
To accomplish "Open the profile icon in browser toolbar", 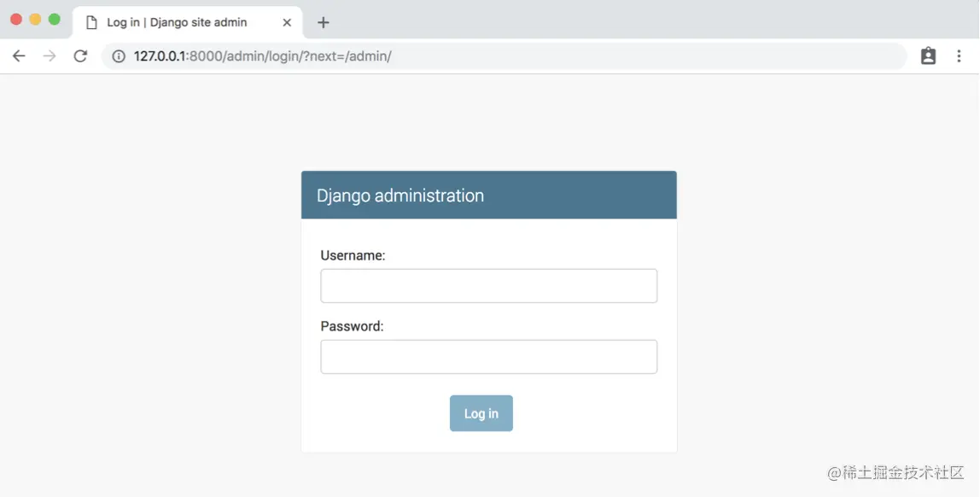I will (928, 56).
